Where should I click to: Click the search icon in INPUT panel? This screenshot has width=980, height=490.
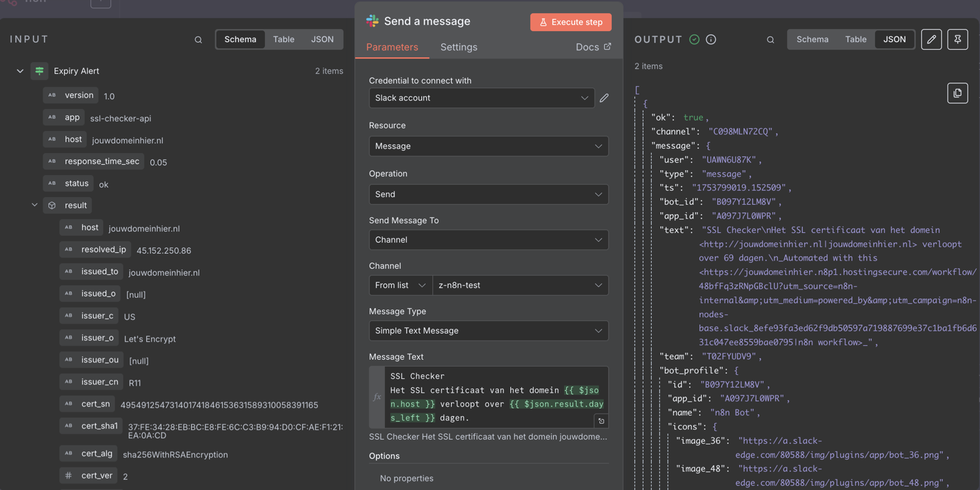199,40
